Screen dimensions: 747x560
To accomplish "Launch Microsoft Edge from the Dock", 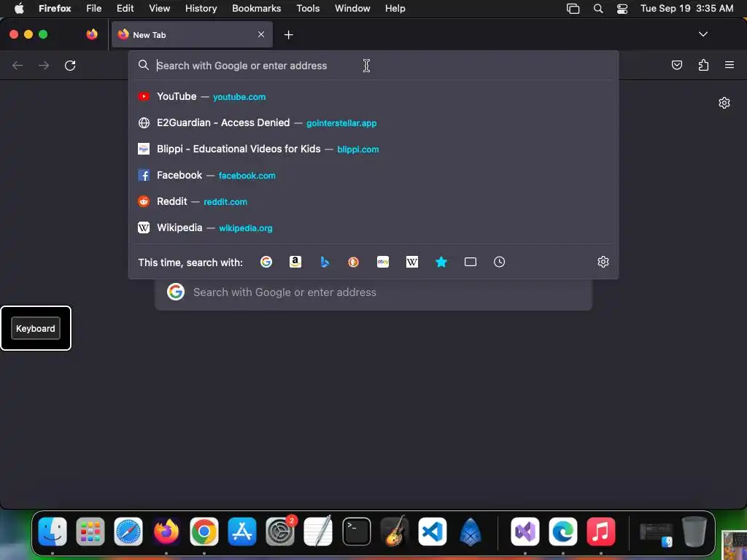I will tap(562, 532).
